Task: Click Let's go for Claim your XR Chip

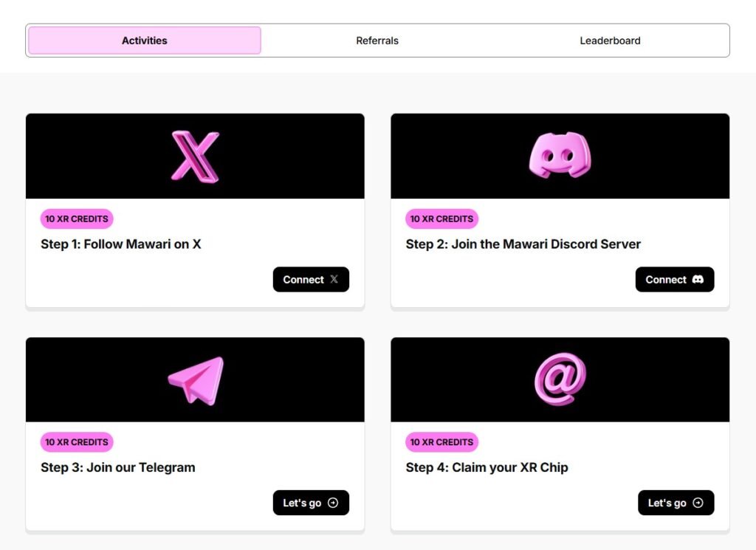Action: pyautogui.click(x=676, y=503)
